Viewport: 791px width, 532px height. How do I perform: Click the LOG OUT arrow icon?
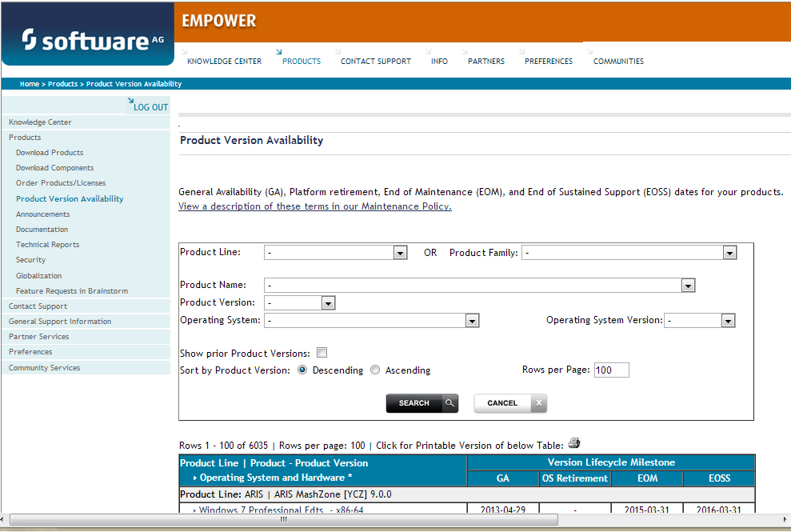point(130,102)
